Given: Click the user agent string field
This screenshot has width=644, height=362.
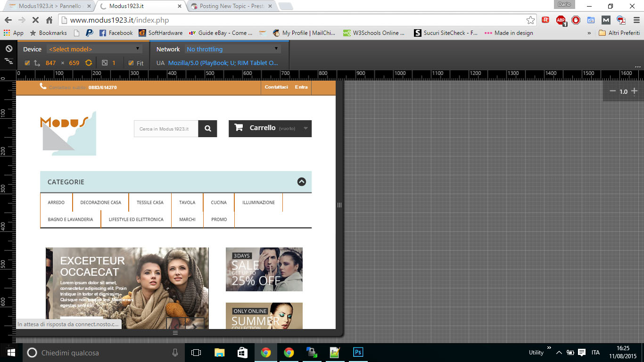Looking at the screenshot, I should (223, 63).
